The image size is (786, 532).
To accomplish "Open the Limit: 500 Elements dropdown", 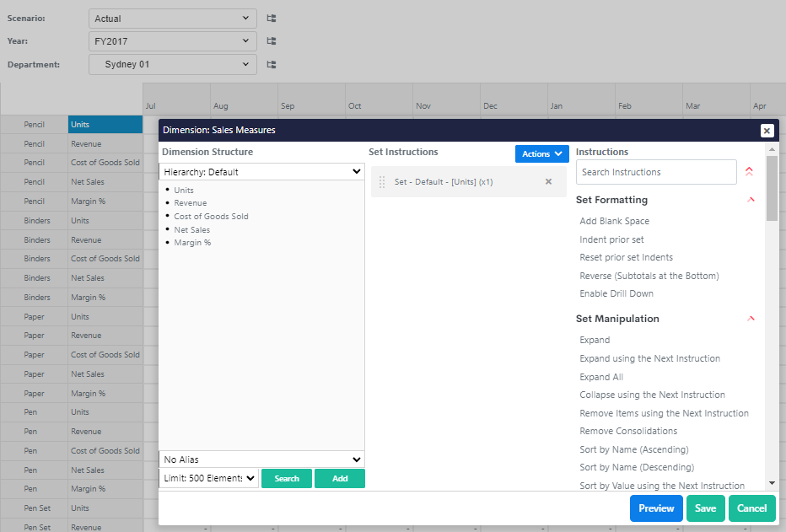I will pos(208,478).
